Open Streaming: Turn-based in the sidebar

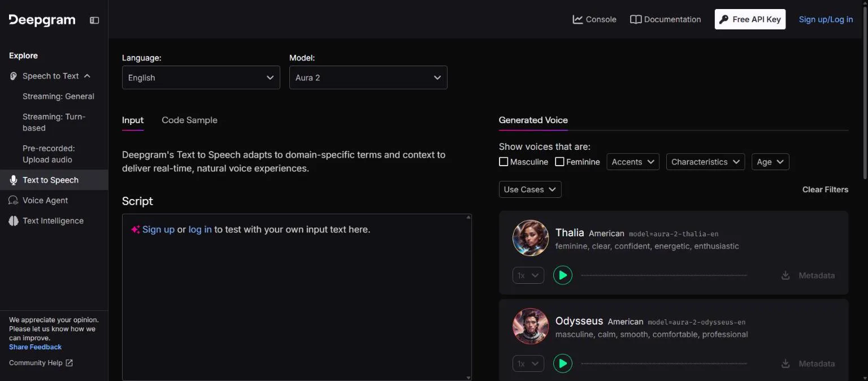coord(54,122)
